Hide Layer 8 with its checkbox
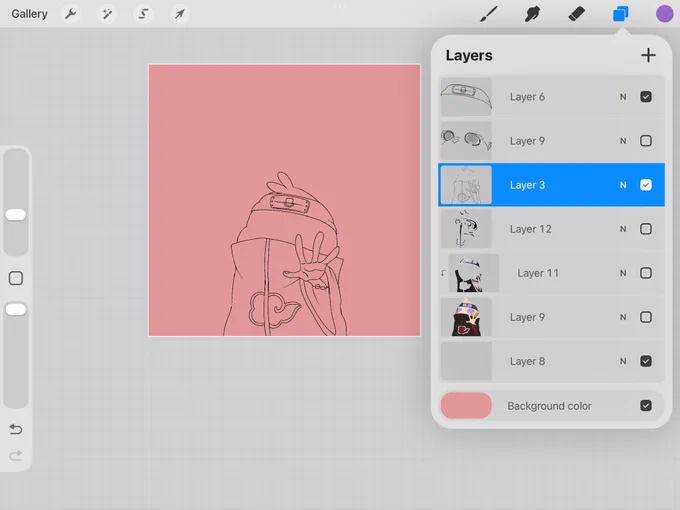The image size is (680, 510). coord(646,361)
